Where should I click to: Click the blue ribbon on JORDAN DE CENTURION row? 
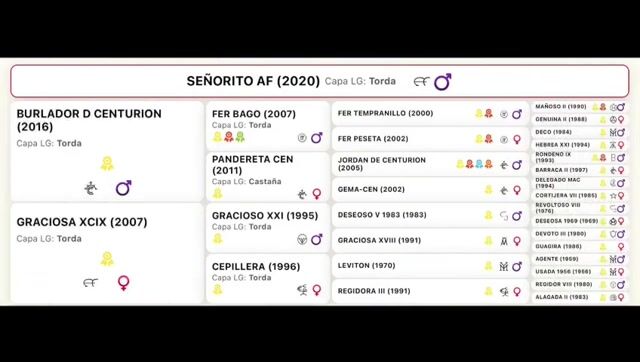(x=479, y=164)
